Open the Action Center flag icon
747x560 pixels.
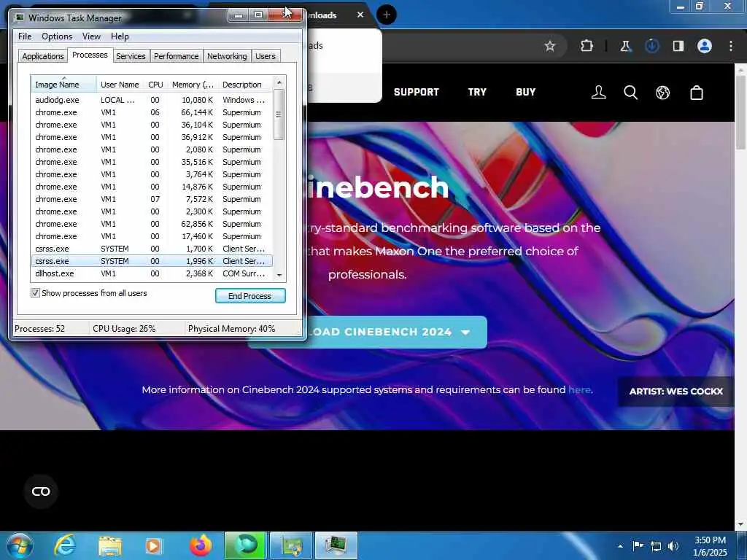point(638,545)
